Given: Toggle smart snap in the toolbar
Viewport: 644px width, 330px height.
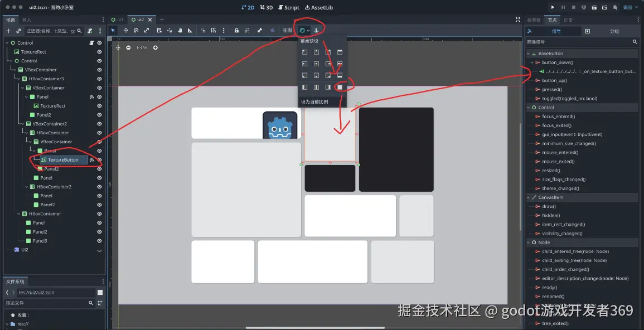Looking at the screenshot, I should (x=204, y=30).
